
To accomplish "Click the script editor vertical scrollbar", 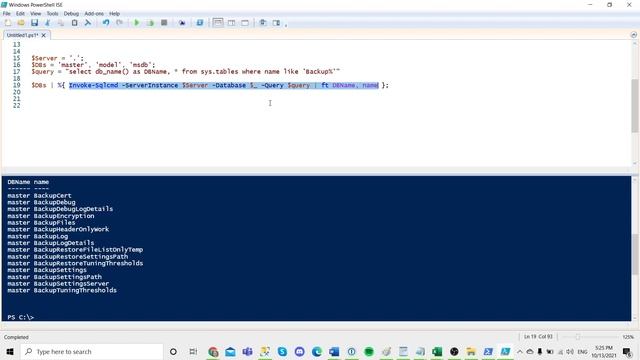I will point(635,105).
